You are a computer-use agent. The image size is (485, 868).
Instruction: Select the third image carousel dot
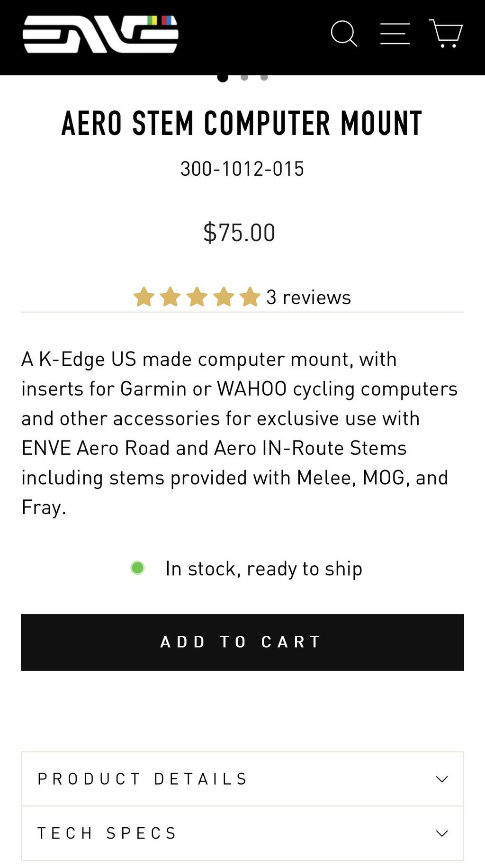(x=264, y=77)
